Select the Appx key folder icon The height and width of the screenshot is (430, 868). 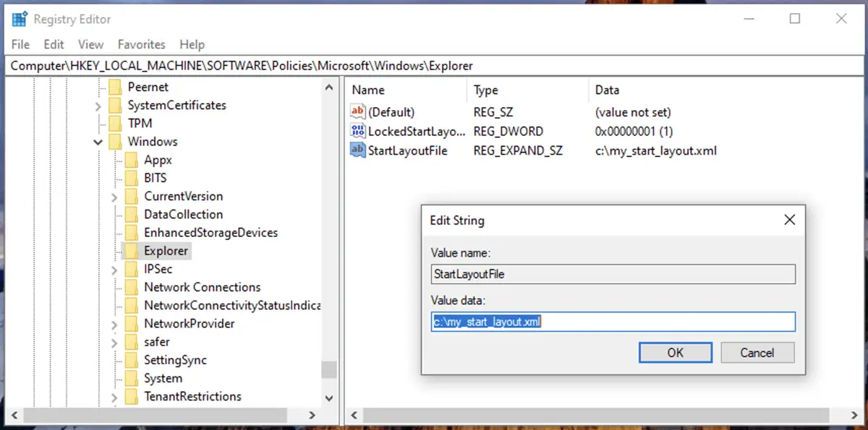tap(131, 160)
